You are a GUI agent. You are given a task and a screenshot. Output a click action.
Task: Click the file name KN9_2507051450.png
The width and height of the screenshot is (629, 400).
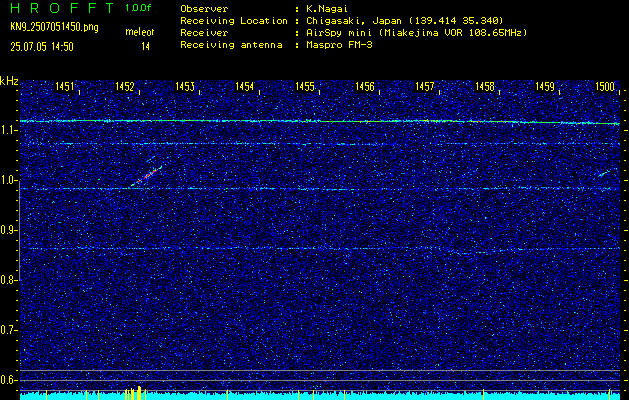click(54, 27)
